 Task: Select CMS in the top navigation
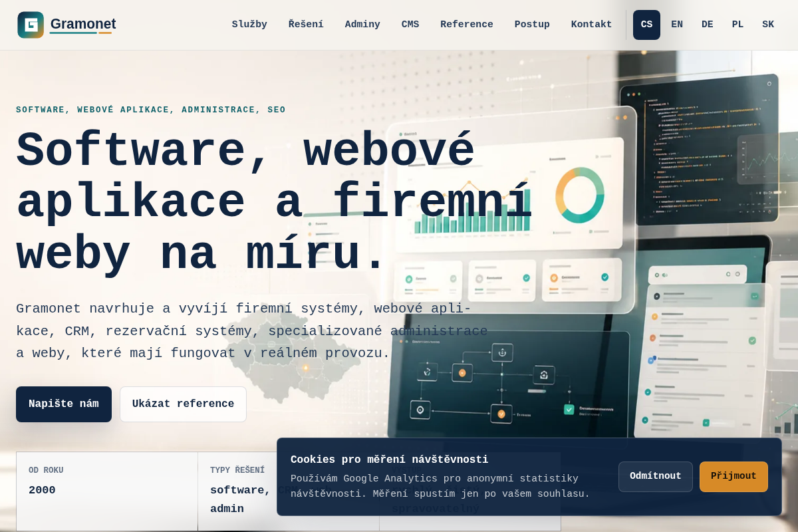pyautogui.click(x=410, y=25)
